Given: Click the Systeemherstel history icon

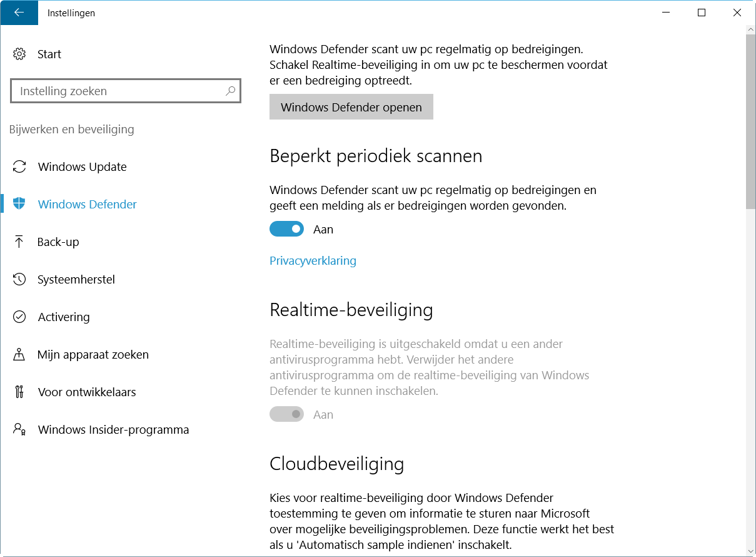Looking at the screenshot, I should tap(19, 279).
